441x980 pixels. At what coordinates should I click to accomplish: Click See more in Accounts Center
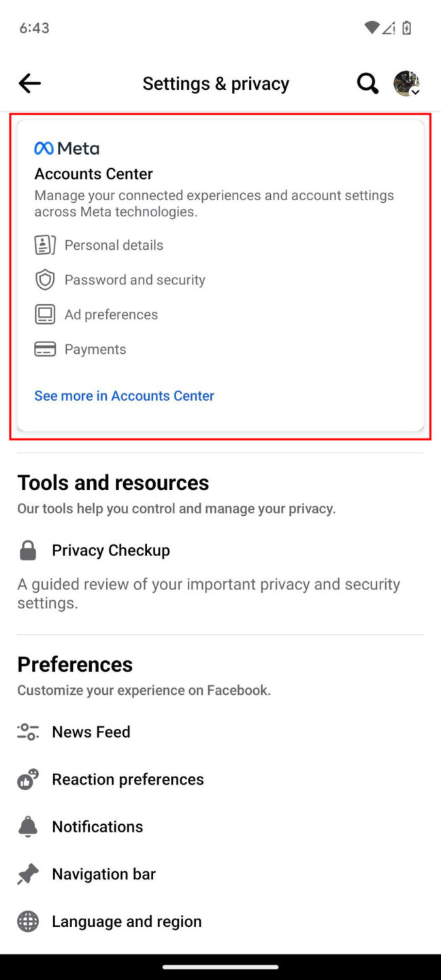click(x=124, y=395)
